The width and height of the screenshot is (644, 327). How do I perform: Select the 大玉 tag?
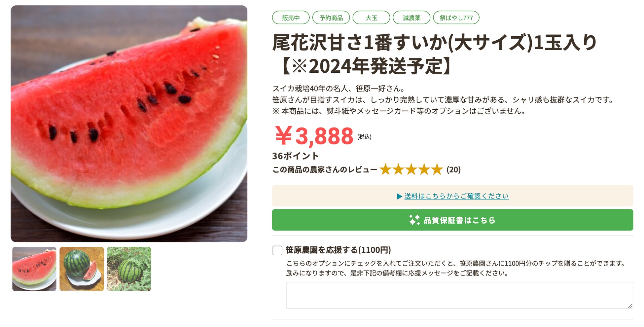[371, 18]
